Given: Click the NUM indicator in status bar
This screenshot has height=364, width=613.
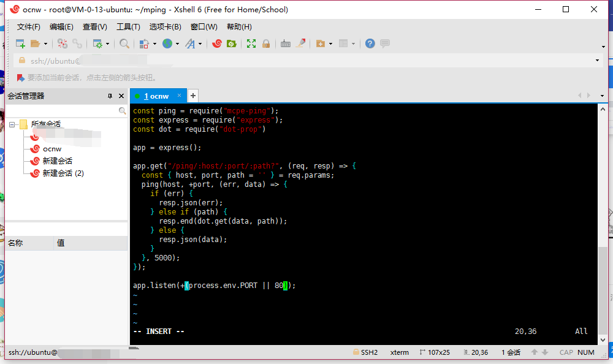Looking at the screenshot, I should coord(585,352).
